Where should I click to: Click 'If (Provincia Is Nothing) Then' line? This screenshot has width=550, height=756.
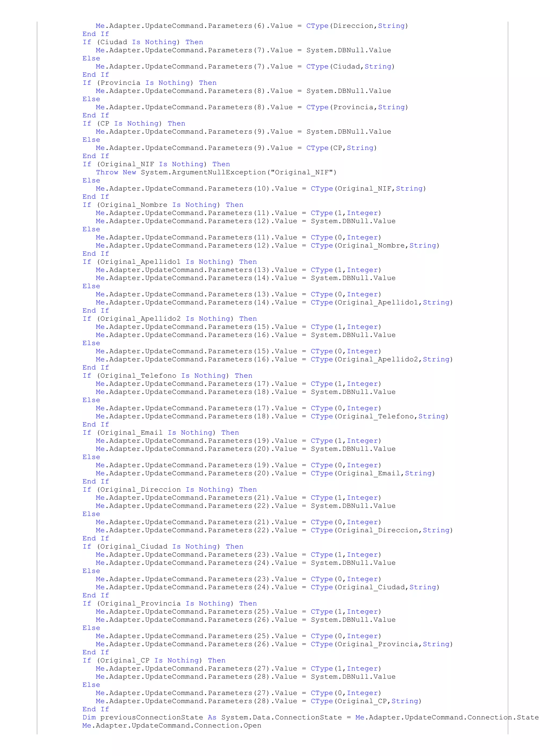pos(149,83)
